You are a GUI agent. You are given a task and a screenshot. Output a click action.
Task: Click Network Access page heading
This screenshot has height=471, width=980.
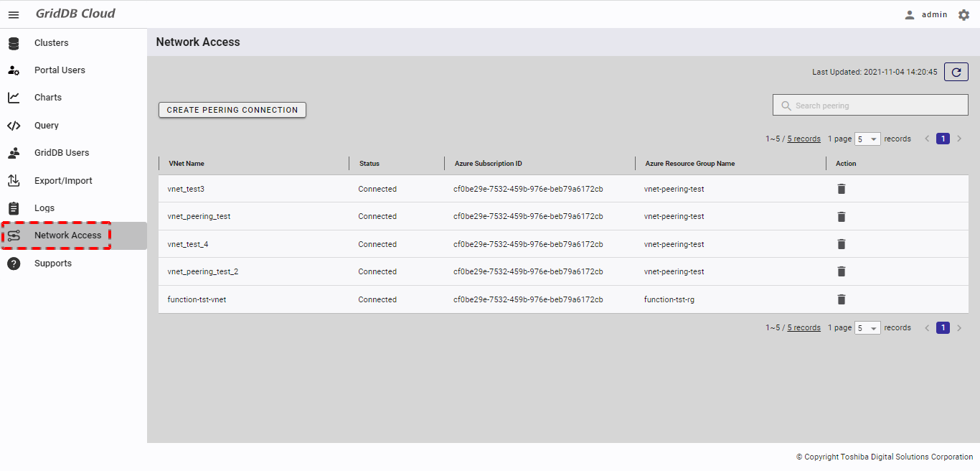[198, 42]
